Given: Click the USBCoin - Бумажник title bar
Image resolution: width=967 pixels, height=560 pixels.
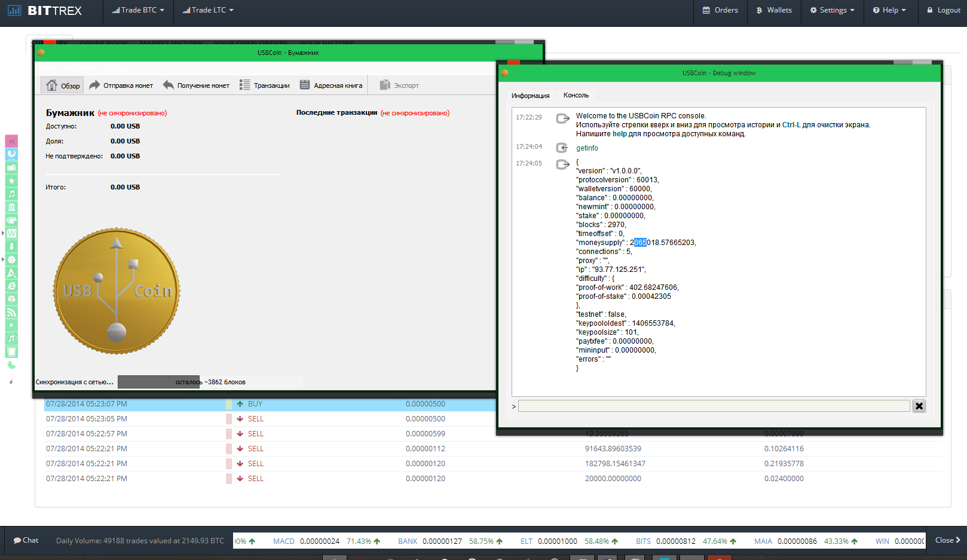Looking at the screenshot, I should pos(288,53).
